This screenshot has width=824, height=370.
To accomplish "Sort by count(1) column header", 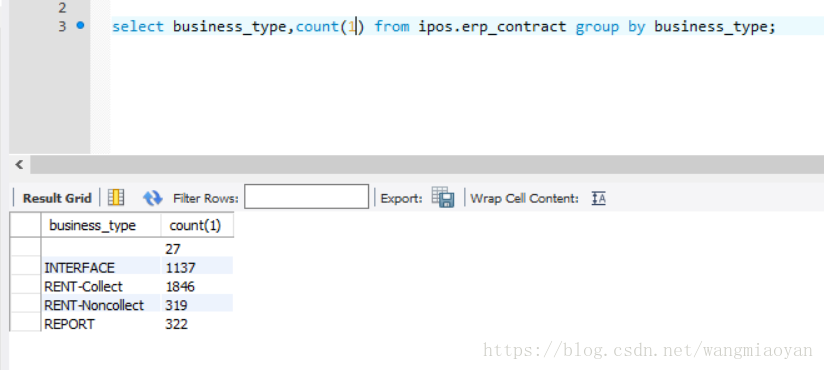I will [x=197, y=225].
